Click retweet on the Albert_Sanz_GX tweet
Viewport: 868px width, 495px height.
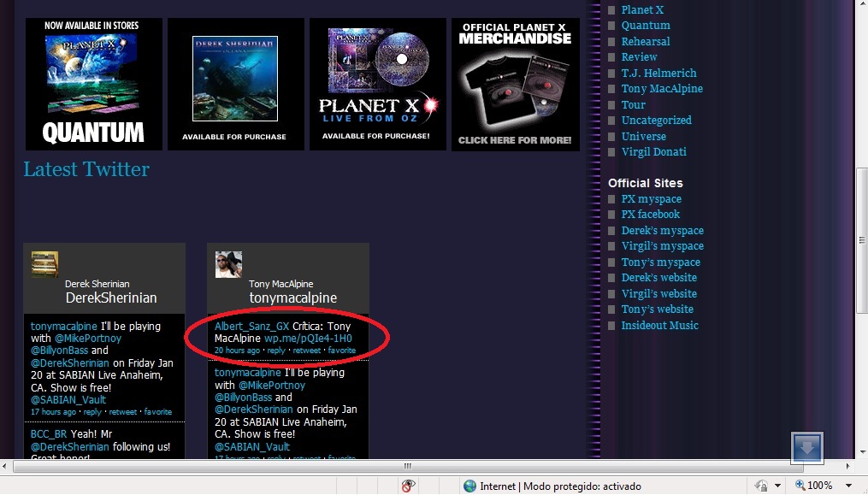click(x=307, y=351)
